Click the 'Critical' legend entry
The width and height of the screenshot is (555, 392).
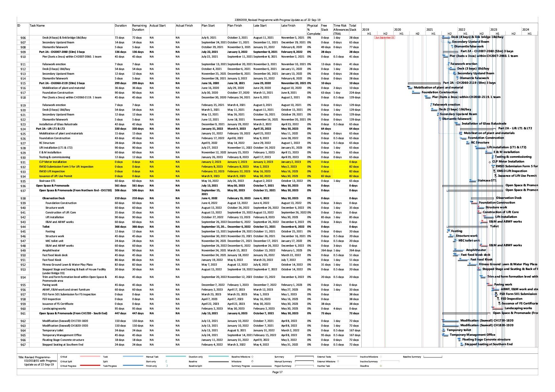tap(64, 357)
